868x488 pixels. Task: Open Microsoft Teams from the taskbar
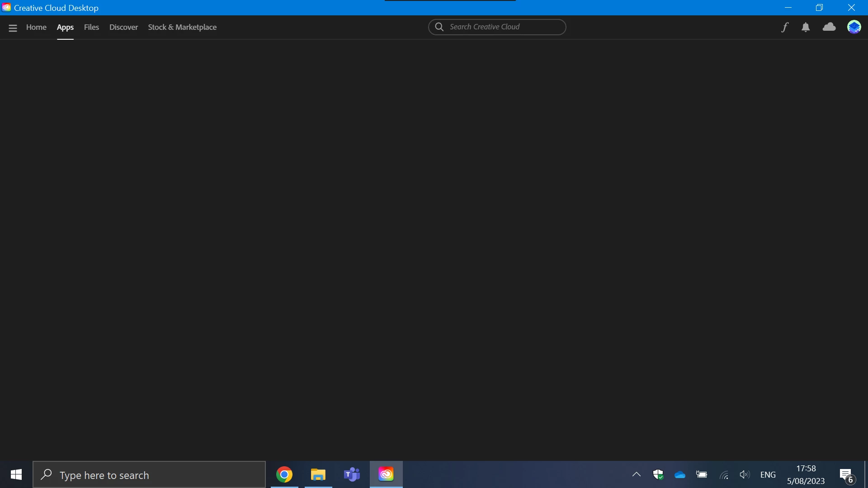[x=352, y=474]
